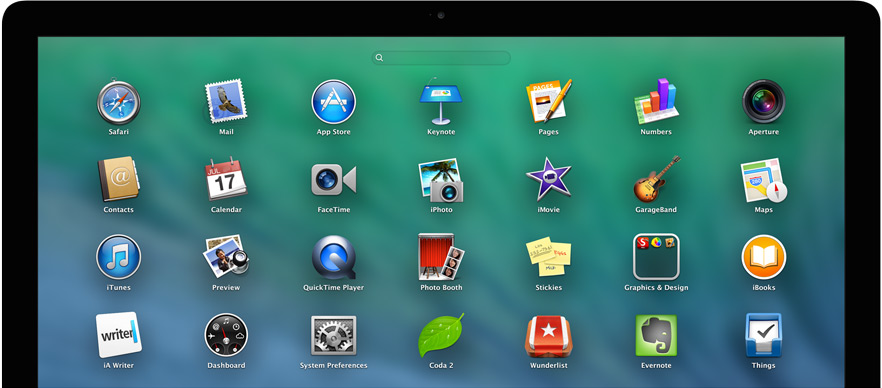Launch iMovie star icon
The image size is (882, 388).
tap(548, 179)
